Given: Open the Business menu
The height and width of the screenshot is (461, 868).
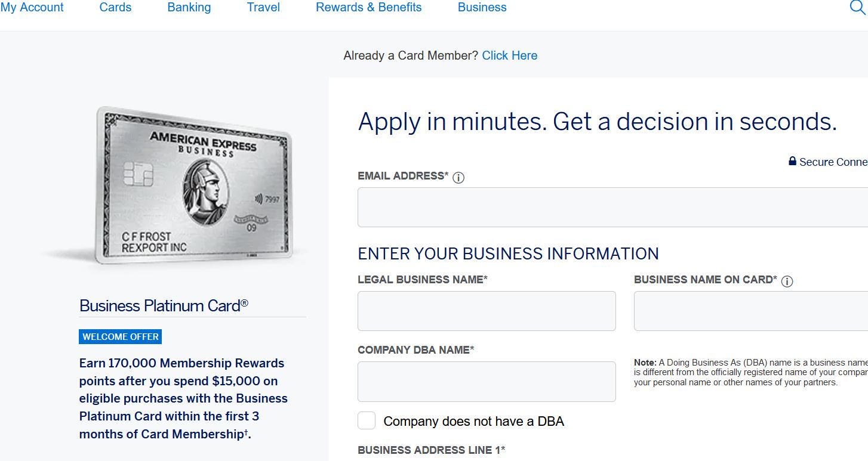Looking at the screenshot, I should point(482,7).
